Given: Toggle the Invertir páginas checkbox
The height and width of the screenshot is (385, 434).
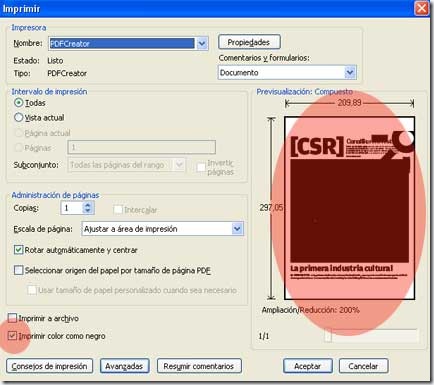Looking at the screenshot, I should pos(201,167).
